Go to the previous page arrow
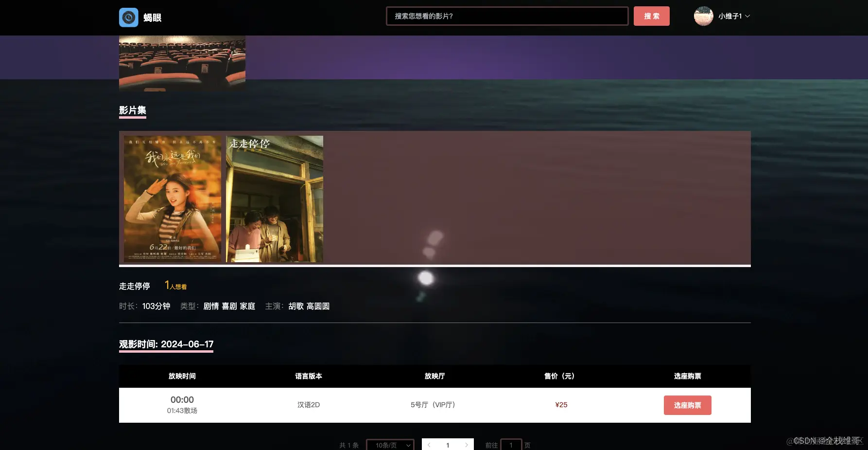This screenshot has height=450, width=868. pyautogui.click(x=429, y=445)
